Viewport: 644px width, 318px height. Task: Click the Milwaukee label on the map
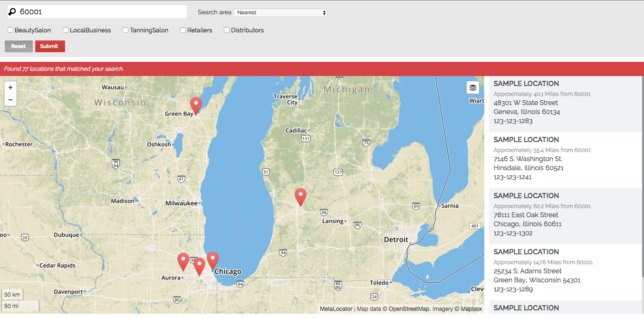click(x=182, y=203)
